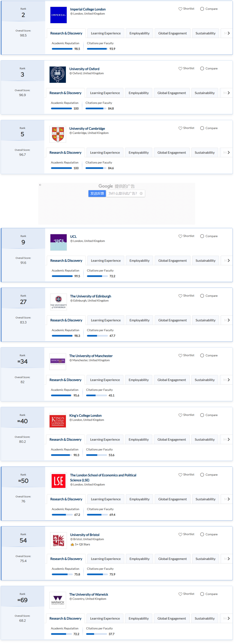The image size is (234, 644).
Task: Click the King's College London red logo
Action: (58, 421)
